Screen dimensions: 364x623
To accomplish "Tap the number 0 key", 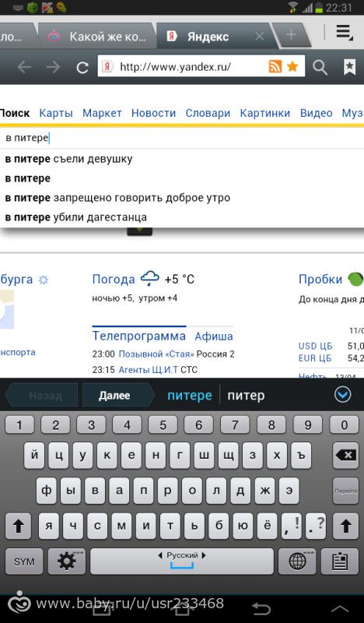I will point(344,425).
